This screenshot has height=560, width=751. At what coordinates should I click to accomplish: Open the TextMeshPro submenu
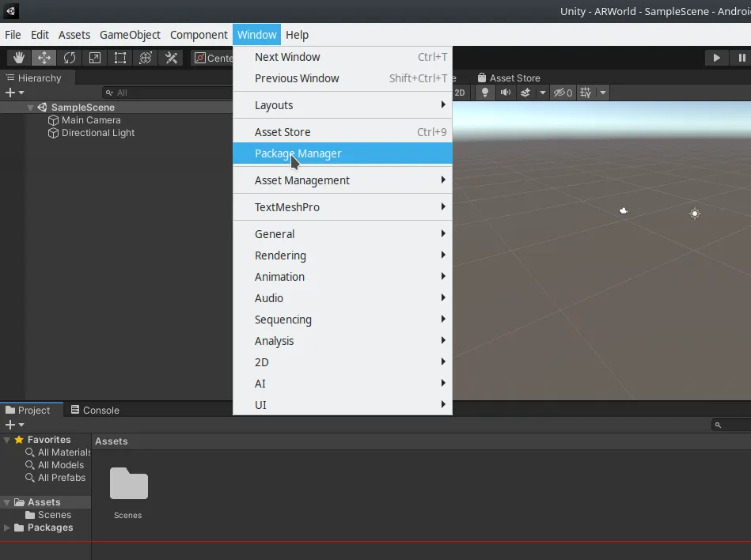click(x=343, y=207)
